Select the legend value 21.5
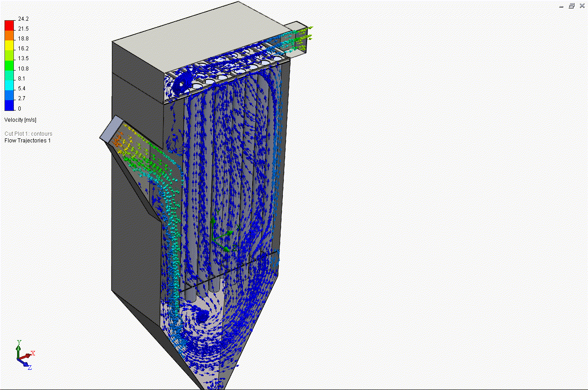The image size is (588, 390). (x=23, y=29)
